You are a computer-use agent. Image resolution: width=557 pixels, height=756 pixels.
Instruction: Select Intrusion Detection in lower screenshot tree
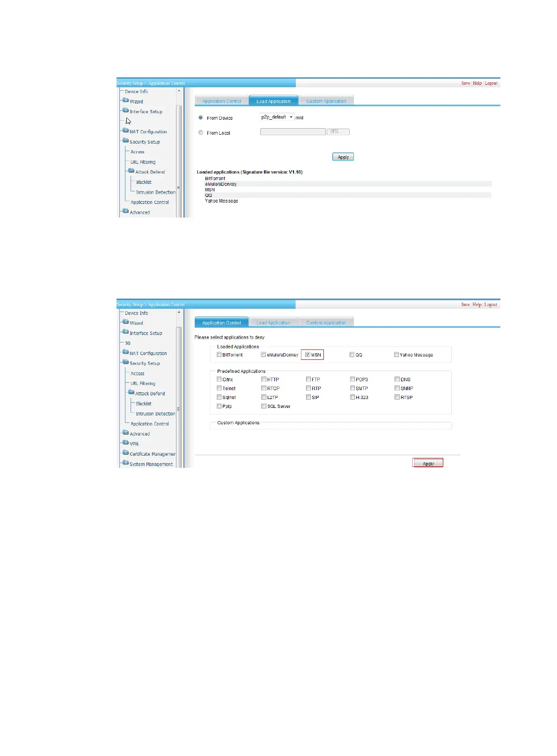click(155, 414)
